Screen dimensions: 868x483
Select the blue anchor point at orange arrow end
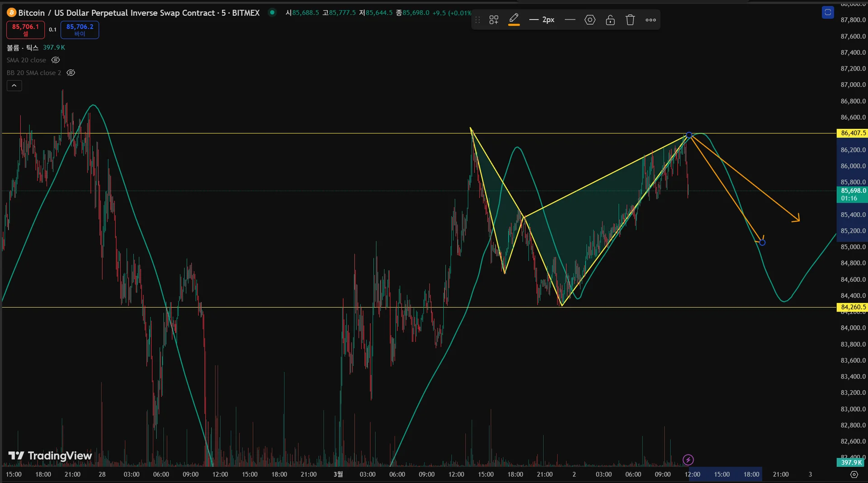point(762,243)
